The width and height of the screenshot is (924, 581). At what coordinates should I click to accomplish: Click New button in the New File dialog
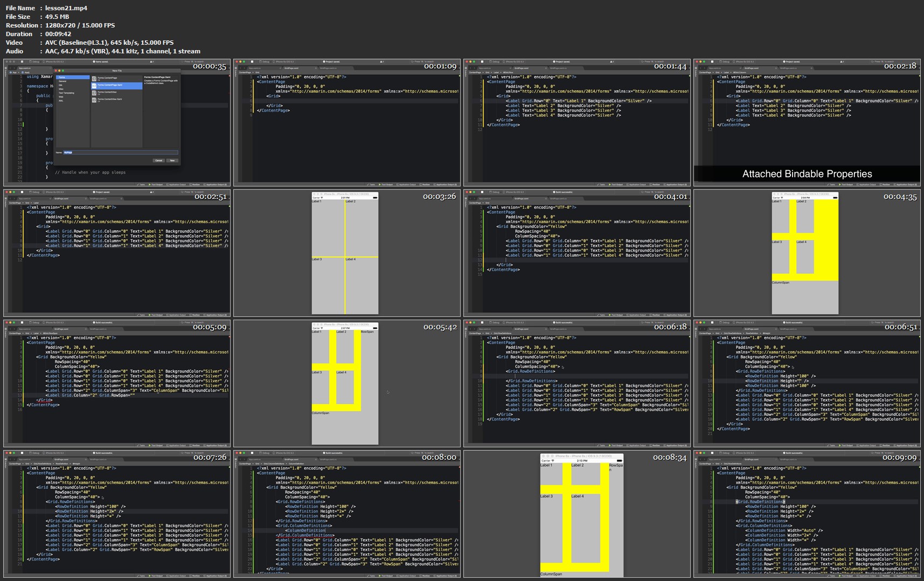tap(172, 161)
